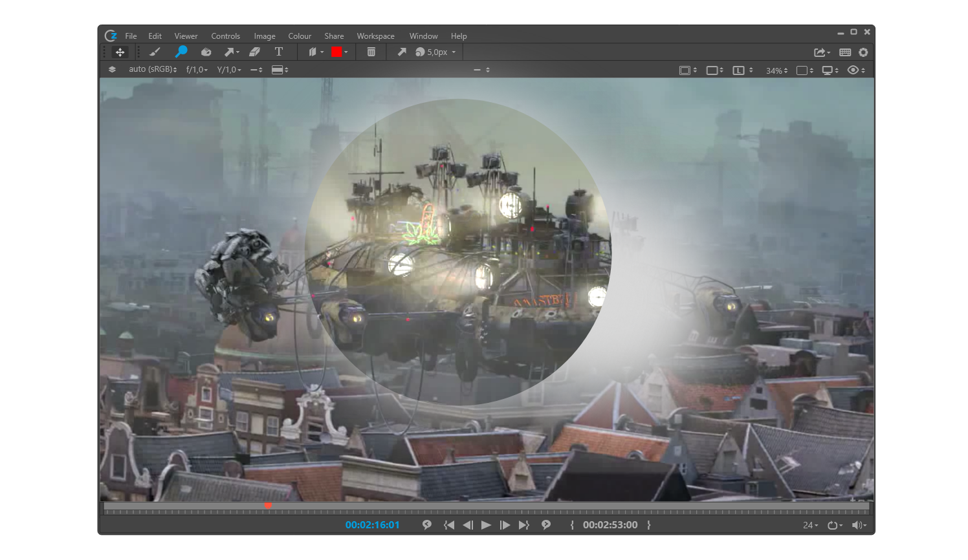Open the auto (sRGB) colourspace dropdown
The image size is (968, 560).
click(153, 69)
